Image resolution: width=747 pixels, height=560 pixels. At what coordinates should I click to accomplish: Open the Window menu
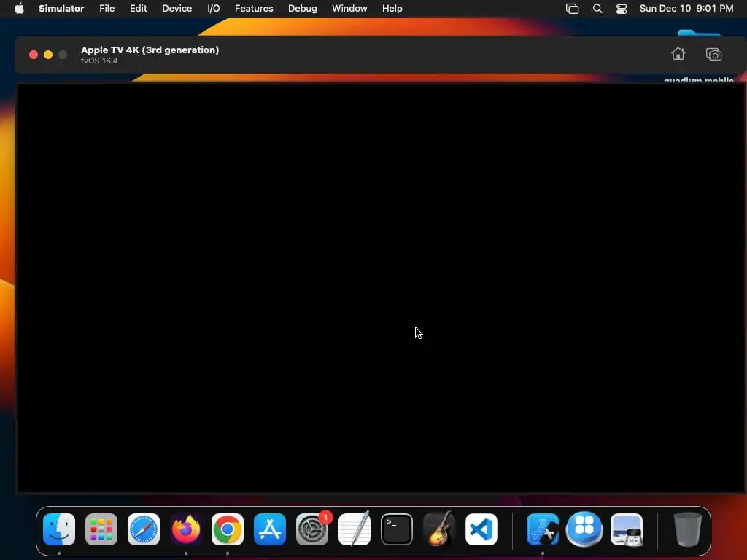click(349, 8)
